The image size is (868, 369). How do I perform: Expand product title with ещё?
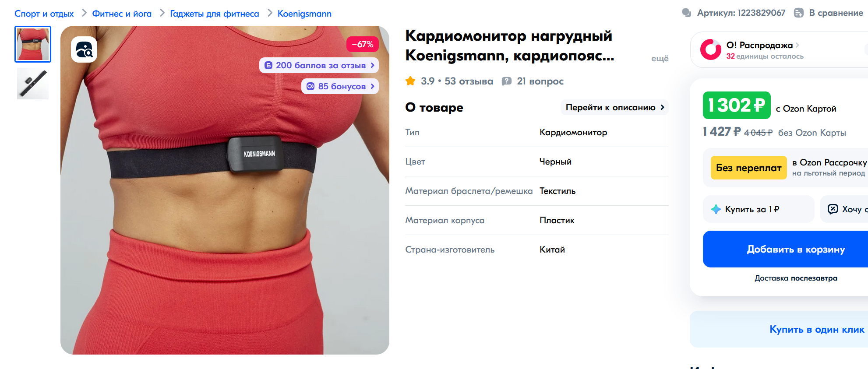[660, 58]
